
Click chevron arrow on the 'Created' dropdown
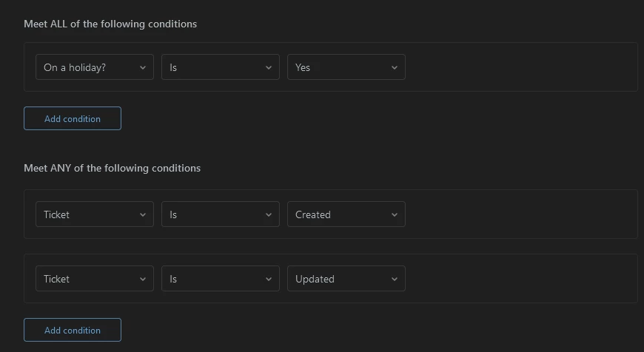click(394, 214)
